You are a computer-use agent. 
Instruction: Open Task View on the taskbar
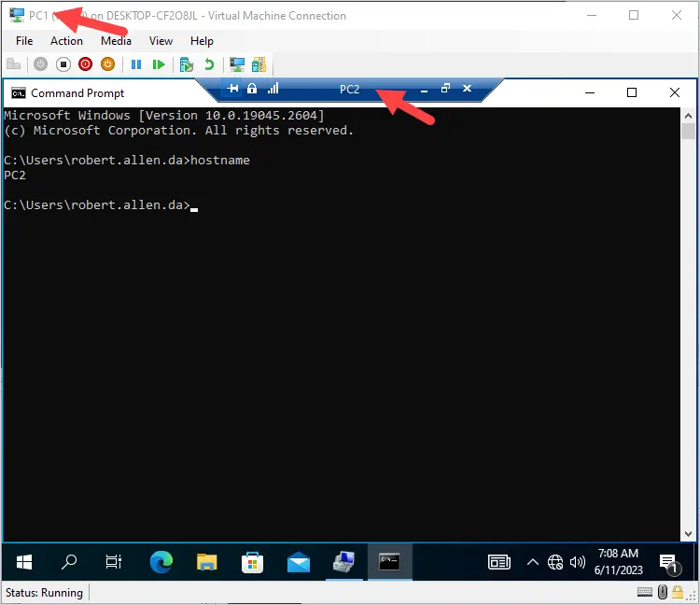(x=113, y=562)
